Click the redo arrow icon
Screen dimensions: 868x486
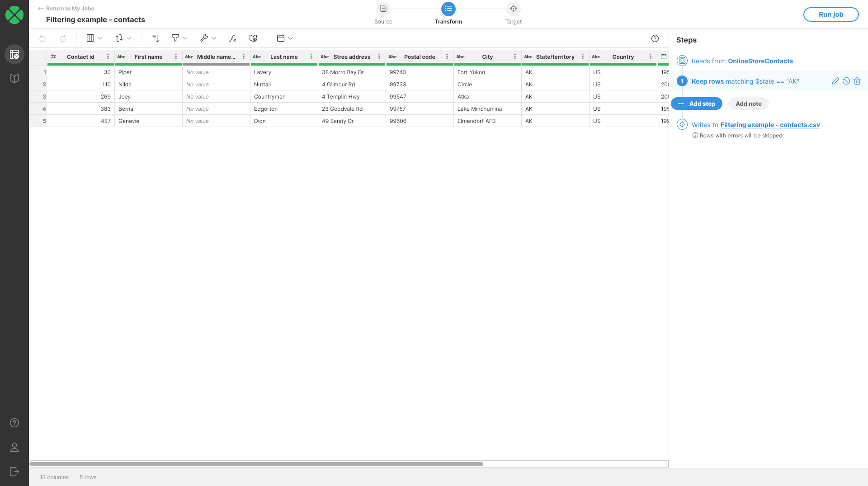(x=63, y=38)
